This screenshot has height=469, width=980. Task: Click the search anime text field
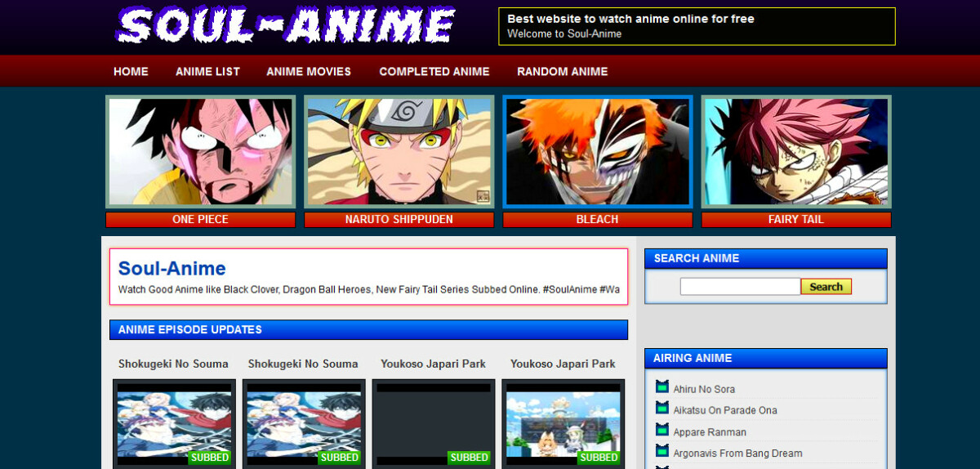(x=740, y=287)
